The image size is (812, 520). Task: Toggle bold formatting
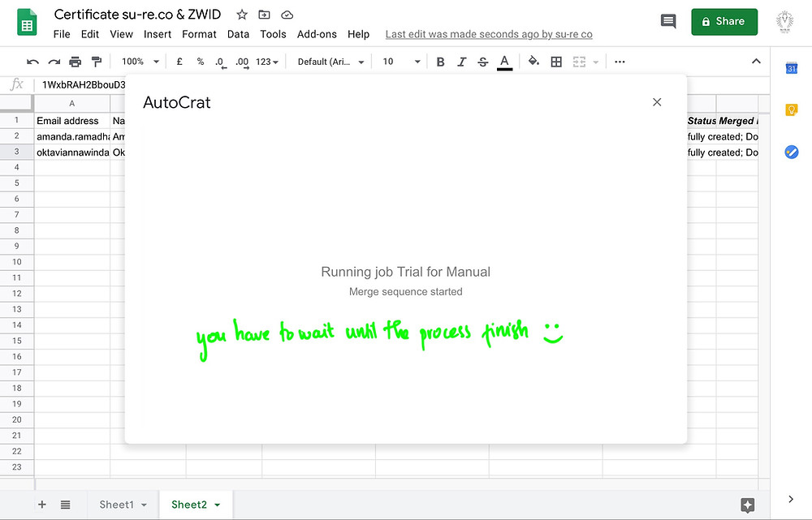(440, 62)
